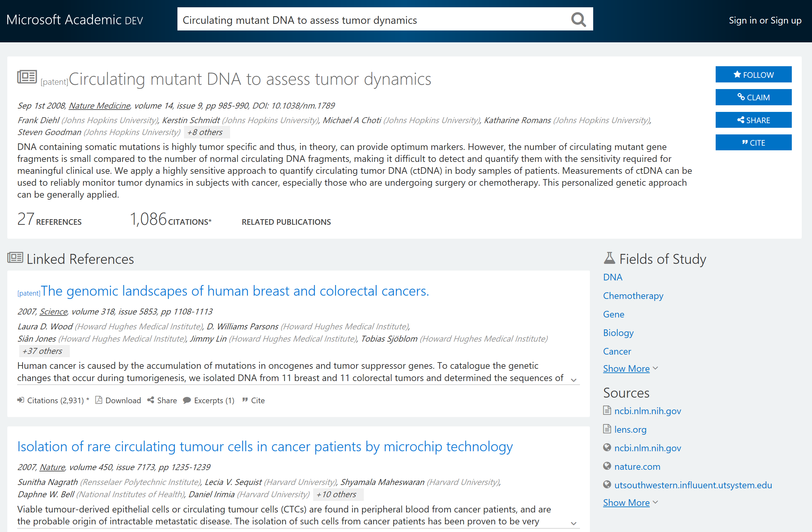
Task: Click the Claim link icon
Action: click(x=742, y=97)
